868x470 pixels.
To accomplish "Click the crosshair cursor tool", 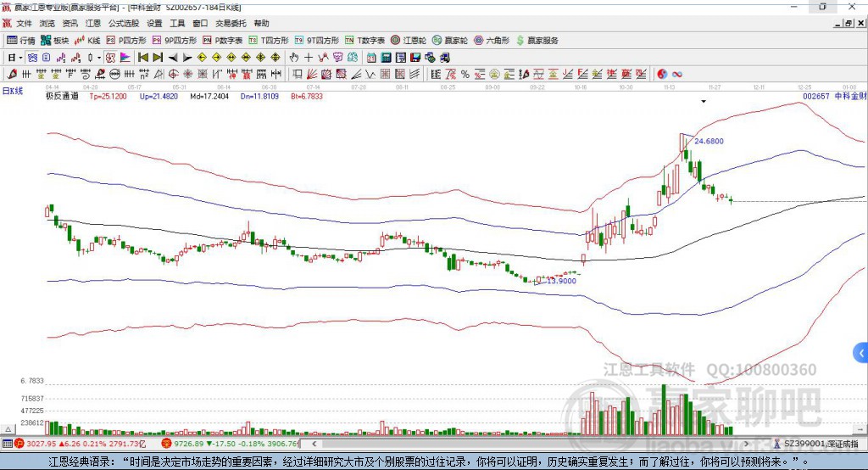I will (x=309, y=57).
